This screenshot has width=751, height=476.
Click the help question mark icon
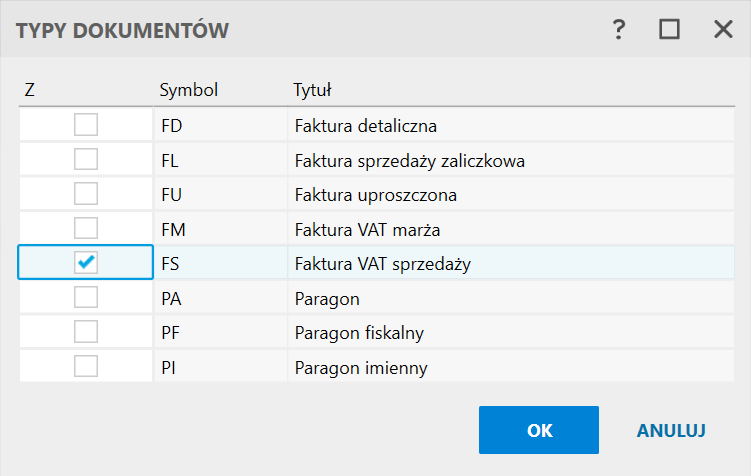(619, 30)
